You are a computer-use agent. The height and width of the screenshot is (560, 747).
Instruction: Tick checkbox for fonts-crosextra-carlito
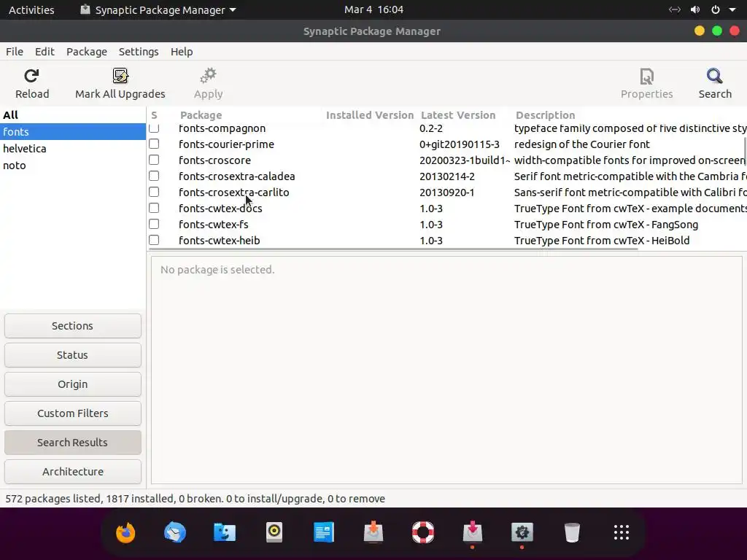coord(154,192)
